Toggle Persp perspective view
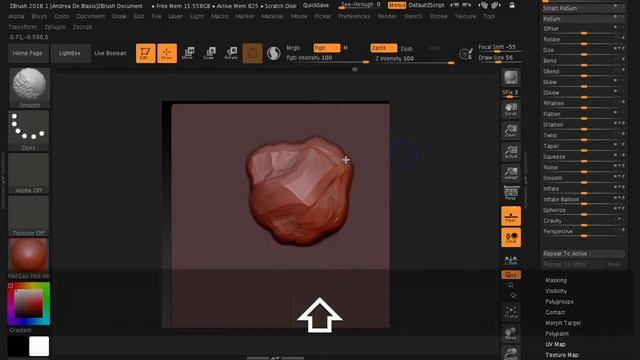Viewport: 640px width, 360px height. click(511, 193)
